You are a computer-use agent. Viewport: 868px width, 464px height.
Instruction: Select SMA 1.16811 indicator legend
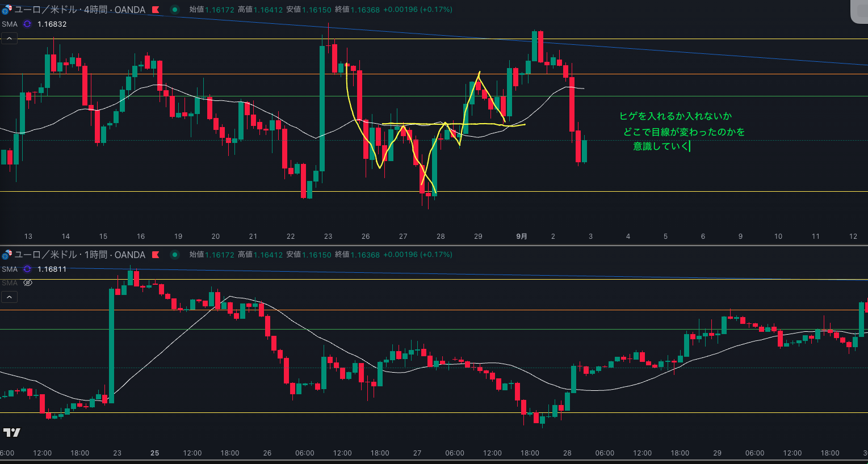coord(34,269)
